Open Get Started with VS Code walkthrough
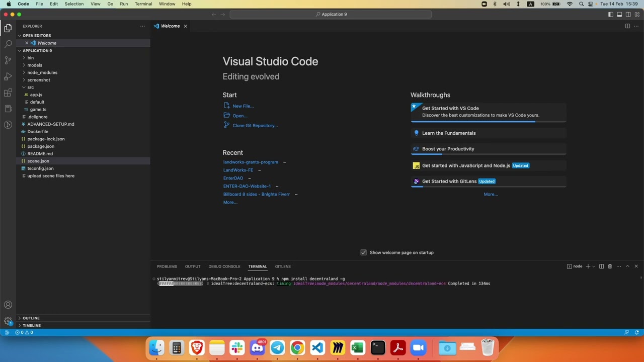Image resolution: width=644 pixels, height=362 pixels. [489, 112]
